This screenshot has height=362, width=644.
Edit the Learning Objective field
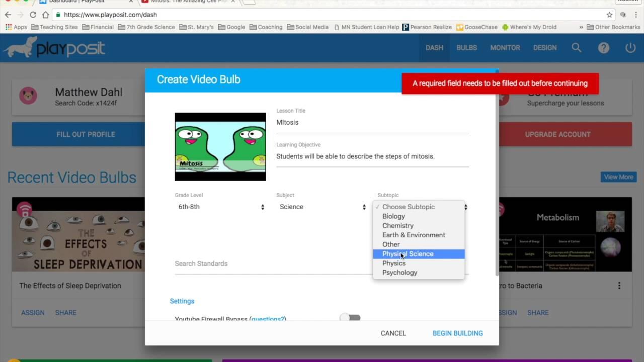pos(372,156)
